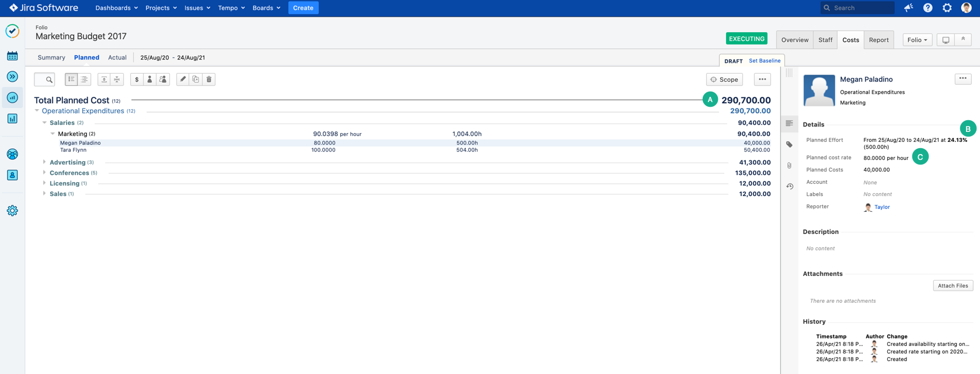
Task: Click the copy cost icon in toolbar
Action: click(x=196, y=79)
